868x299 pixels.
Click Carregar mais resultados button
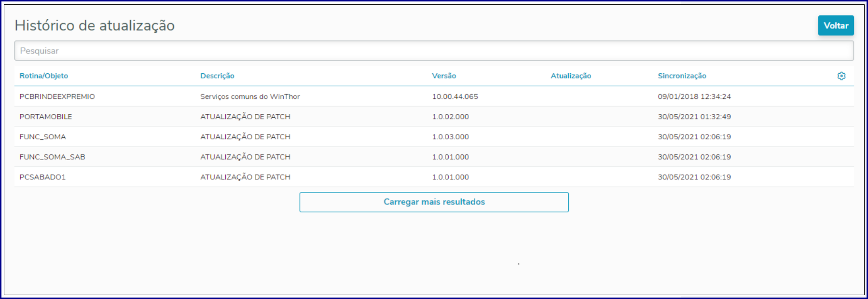[434, 202]
